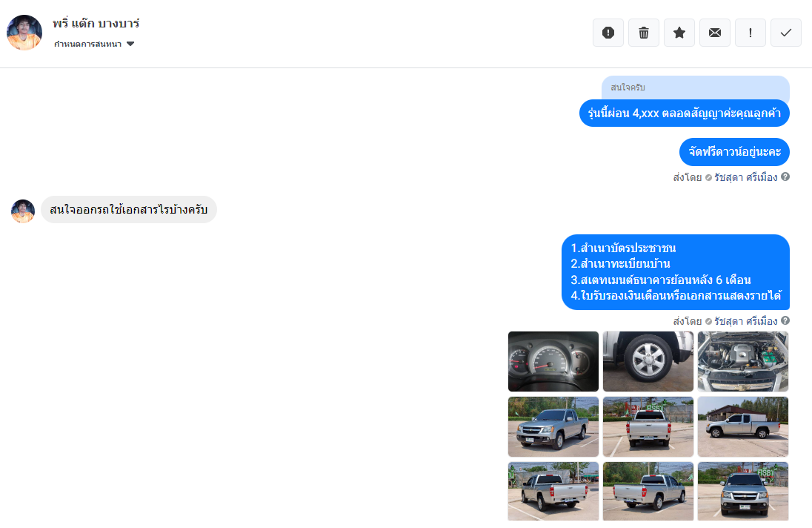Open the wheel close-up photo thumbnail

tap(648, 361)
